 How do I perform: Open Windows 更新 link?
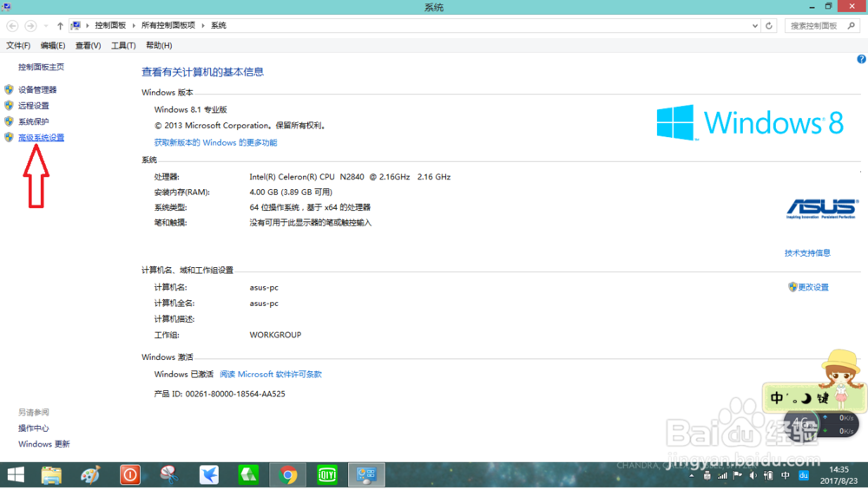point(43,444)
